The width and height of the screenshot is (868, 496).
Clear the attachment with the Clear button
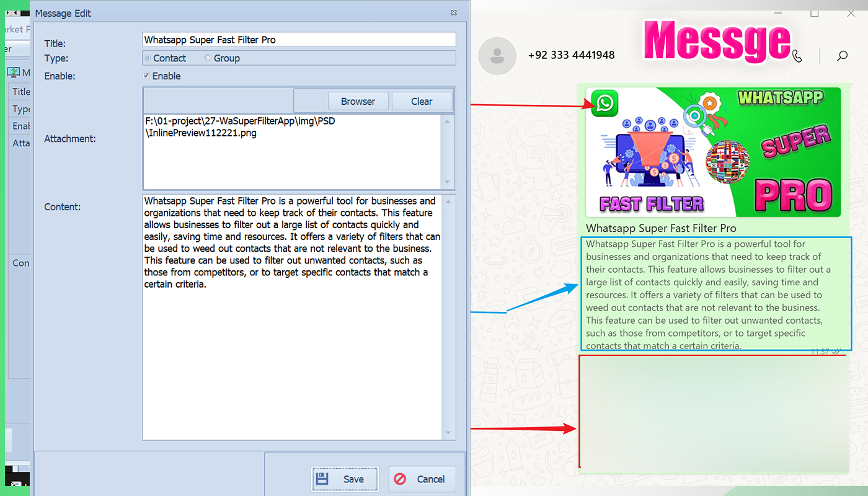pyautogui.click(x=422, y=101)
